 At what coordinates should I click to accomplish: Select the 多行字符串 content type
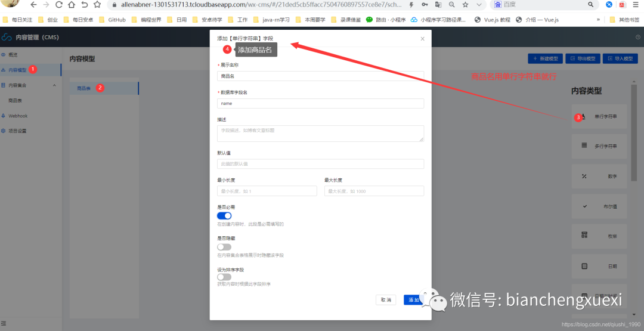[599, 146]
